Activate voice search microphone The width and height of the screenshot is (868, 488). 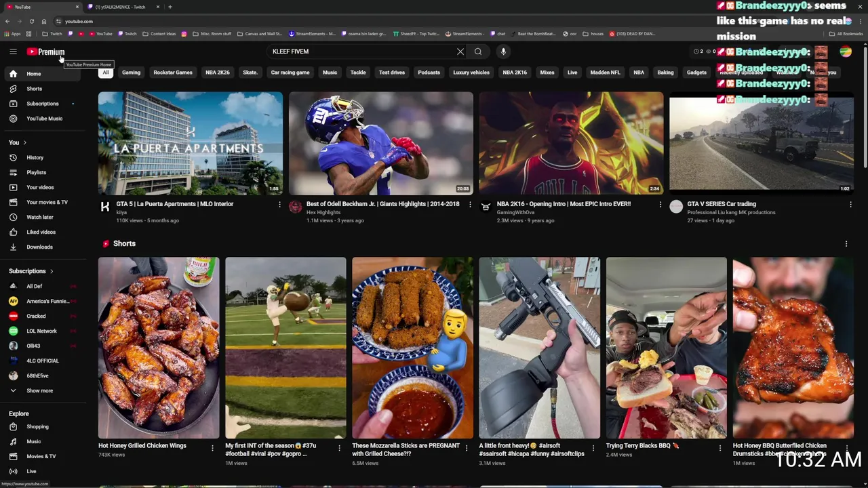503,52
